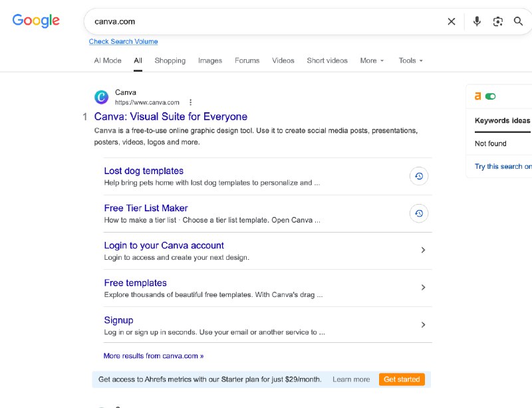Screen dimensions: 532x408
Task: Click history icon next to Free Tier List Maker
Action: tap(419, 213)
